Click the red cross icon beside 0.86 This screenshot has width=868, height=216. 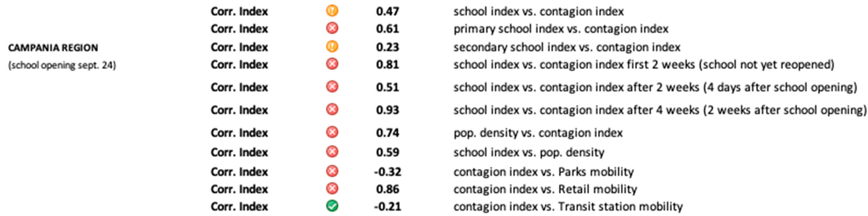click(332, 189)
